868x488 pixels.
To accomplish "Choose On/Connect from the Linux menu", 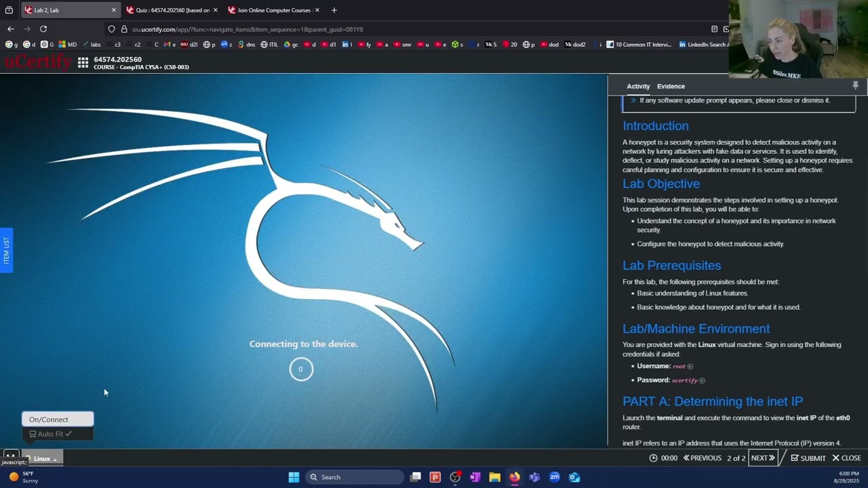I will [x=58, y=420].
